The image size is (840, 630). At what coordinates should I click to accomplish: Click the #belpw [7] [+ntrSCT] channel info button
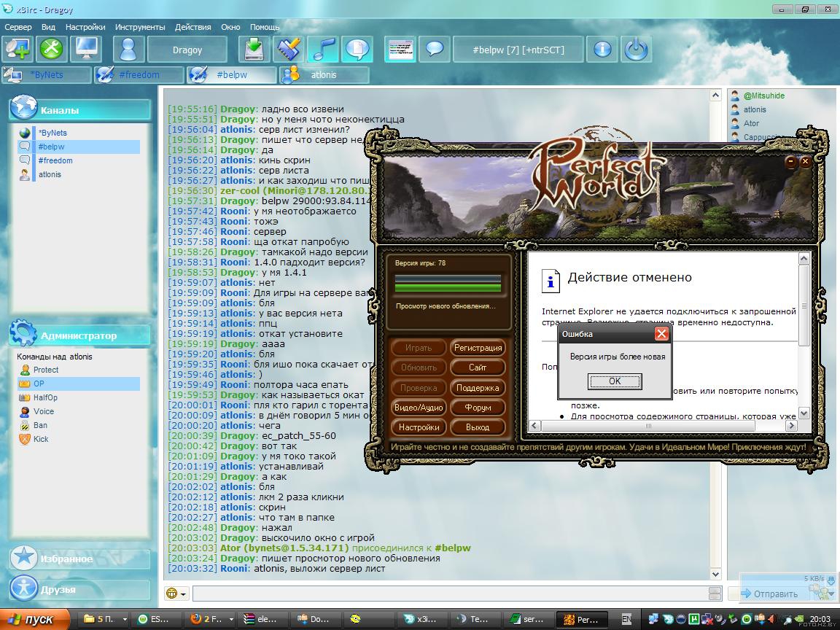click(518, 50)
